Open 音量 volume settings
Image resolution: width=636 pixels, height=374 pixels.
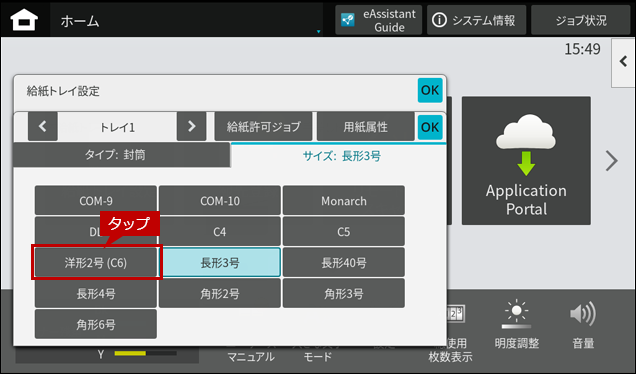coord(583,326)
